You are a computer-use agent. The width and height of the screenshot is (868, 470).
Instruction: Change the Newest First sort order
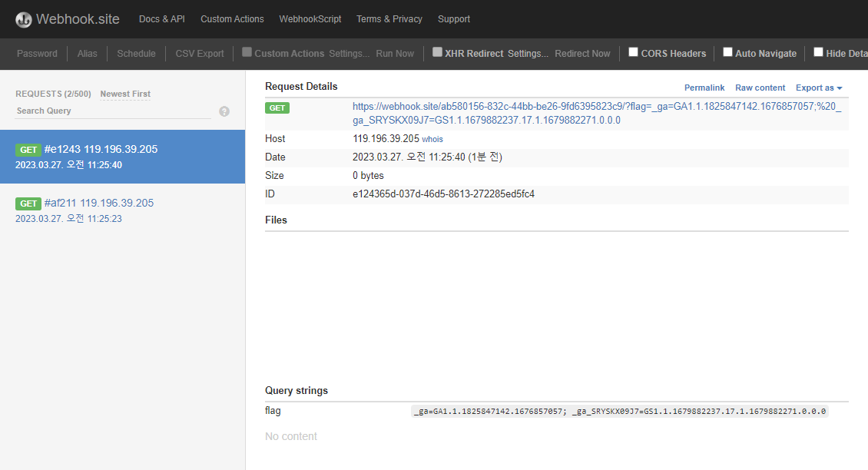click(125, 94)
